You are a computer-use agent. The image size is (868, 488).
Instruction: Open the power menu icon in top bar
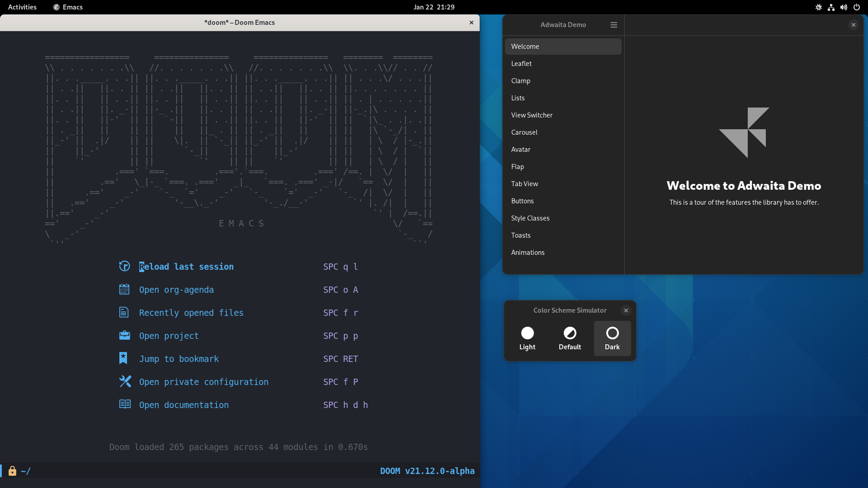click(856, 7)
